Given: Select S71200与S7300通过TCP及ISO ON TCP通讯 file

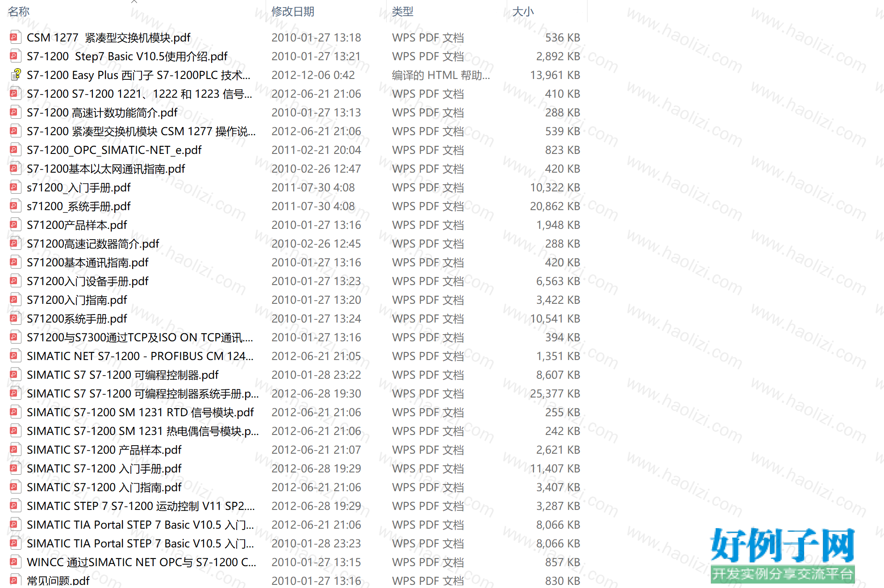Looking at the screenshot, I should click(x=140, y=337).
